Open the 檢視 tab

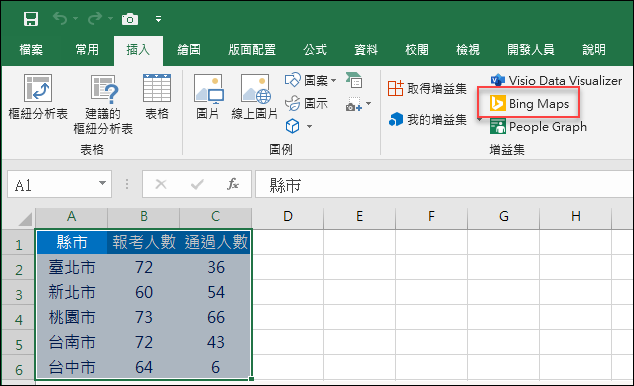(468, 50)
